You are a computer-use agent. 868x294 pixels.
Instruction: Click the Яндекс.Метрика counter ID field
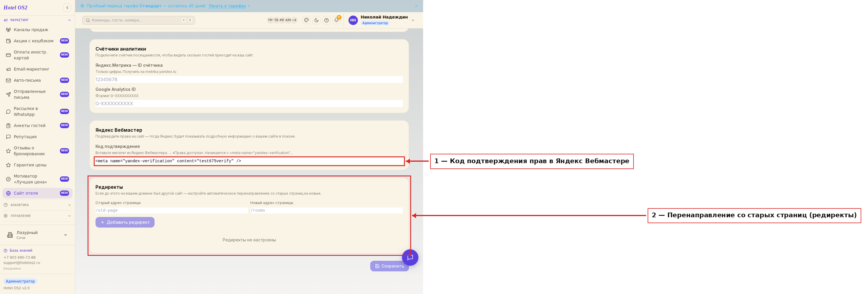[x=249, y=80]
